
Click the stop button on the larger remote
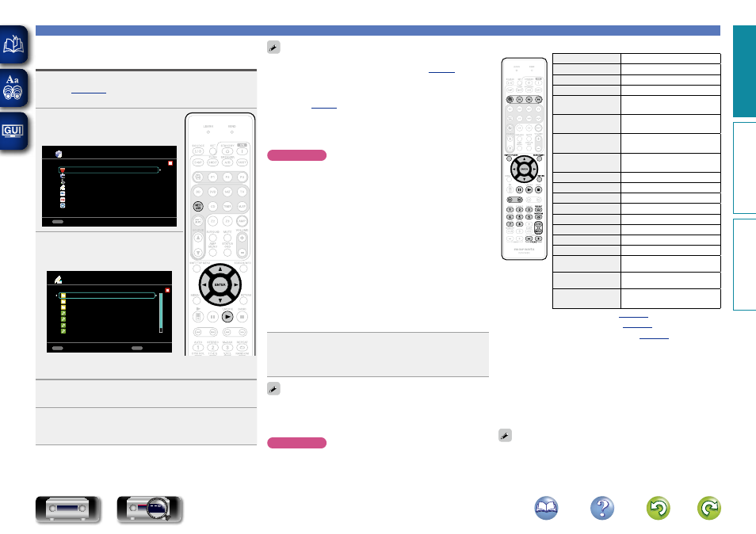242,317
